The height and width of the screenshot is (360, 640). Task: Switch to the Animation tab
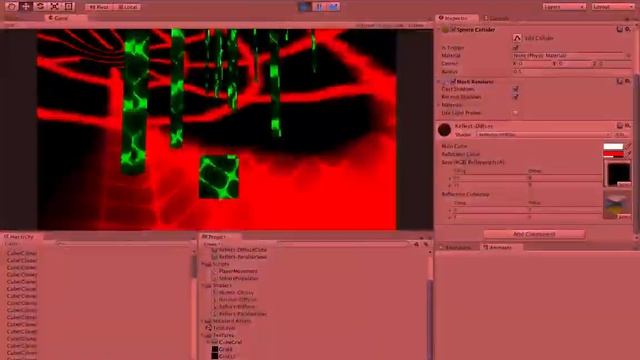point(458,247)
